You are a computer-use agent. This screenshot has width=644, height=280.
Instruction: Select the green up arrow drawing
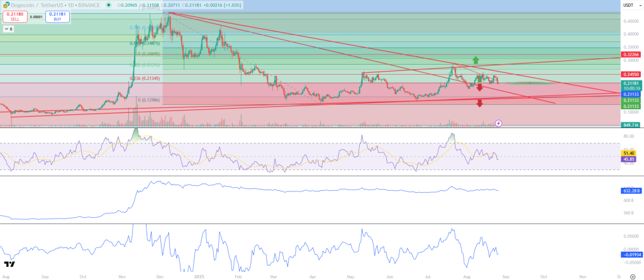(x=475, y=60)
